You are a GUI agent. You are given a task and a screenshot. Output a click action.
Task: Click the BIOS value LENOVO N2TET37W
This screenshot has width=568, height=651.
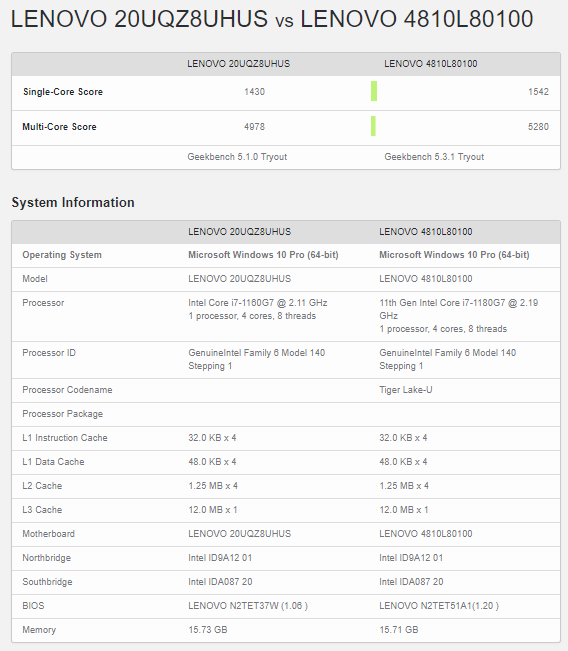tap(248, 606)
